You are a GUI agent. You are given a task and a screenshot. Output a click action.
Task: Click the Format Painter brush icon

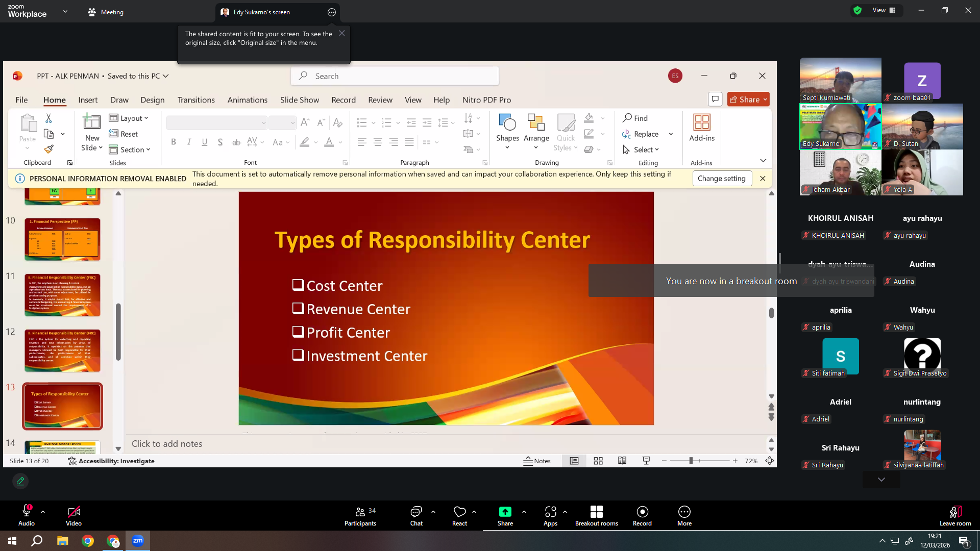pyautogui.click(x=48, y=149)
